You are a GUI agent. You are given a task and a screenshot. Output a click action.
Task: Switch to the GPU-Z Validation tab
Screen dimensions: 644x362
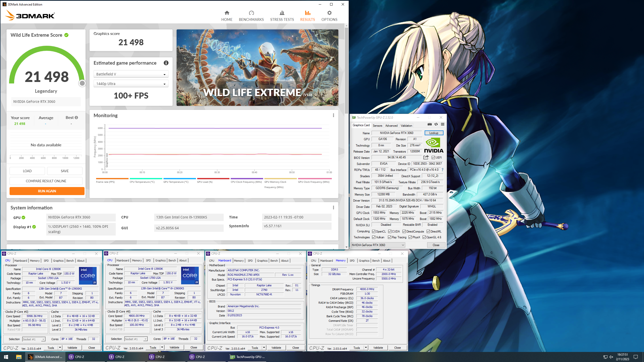[x=406, y=125]
